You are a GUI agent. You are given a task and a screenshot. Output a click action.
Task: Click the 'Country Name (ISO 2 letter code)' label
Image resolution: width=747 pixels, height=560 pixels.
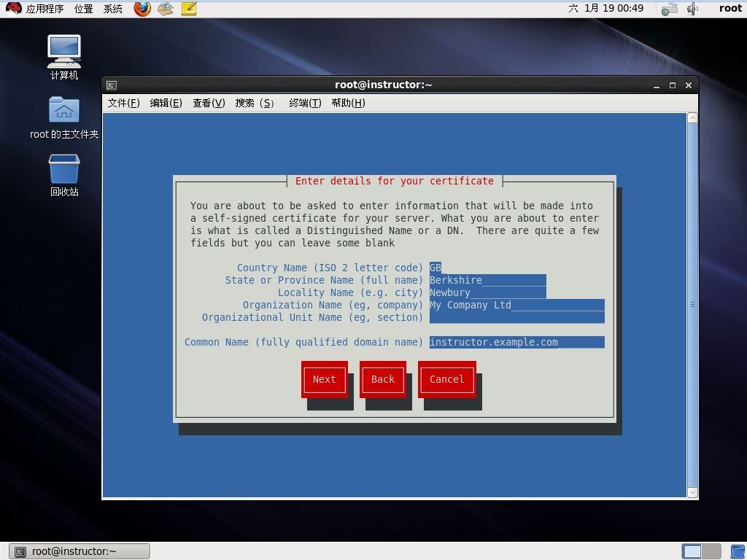pyautogui.click(x=330, y=268)
